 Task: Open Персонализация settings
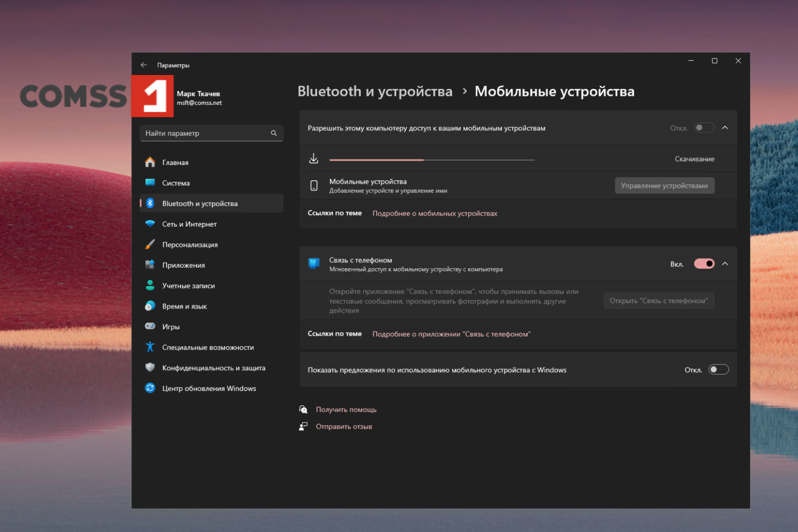pos(211,245)
